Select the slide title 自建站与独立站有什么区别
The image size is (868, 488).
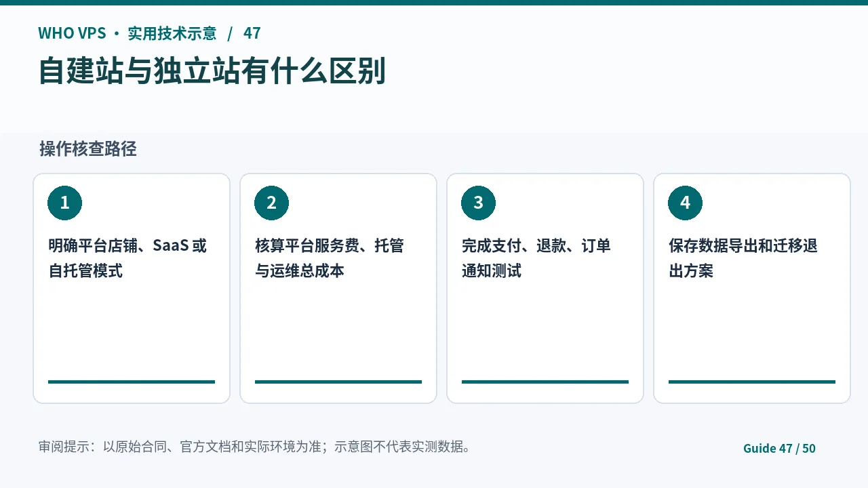coord(212,71)
